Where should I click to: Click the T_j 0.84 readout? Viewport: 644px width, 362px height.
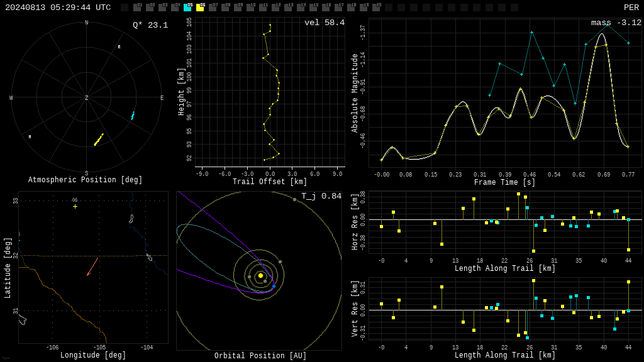(x=321, y=196)
